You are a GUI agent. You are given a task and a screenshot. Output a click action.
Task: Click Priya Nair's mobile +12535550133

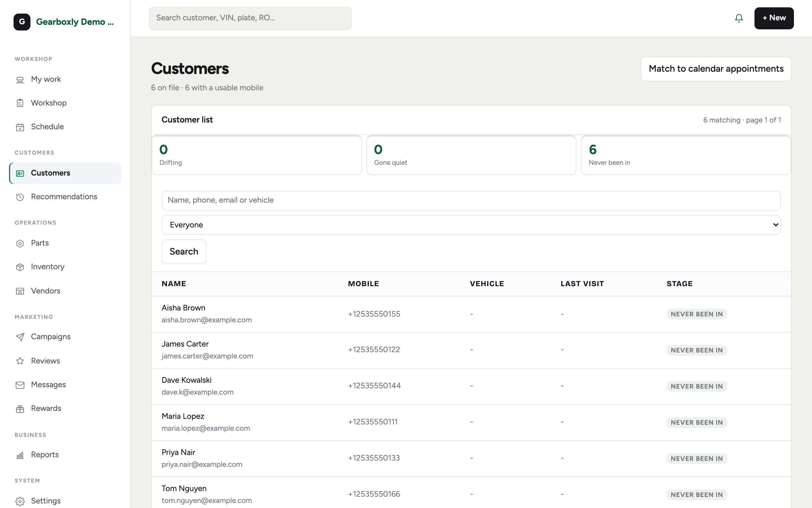point(374,458)
